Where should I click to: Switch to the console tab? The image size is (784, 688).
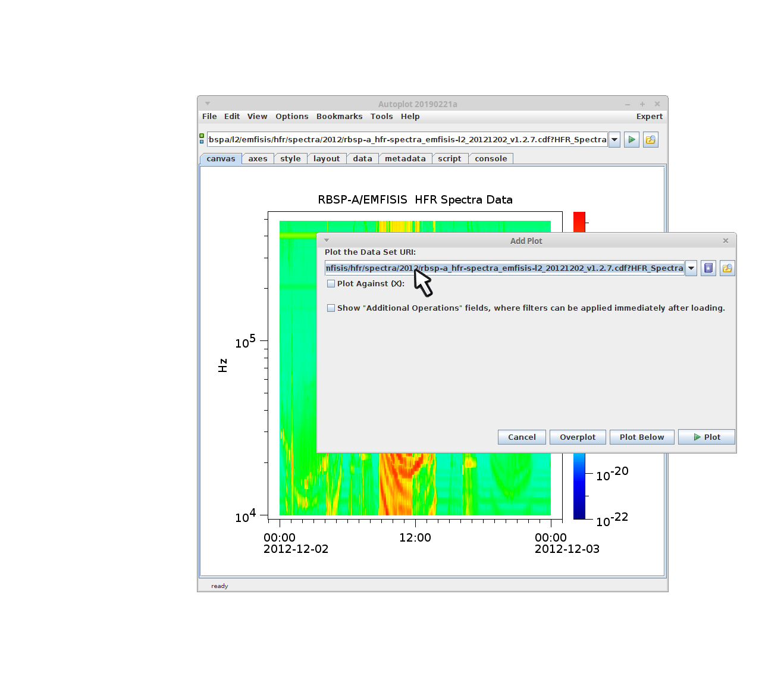pyautogui.click(x=491, y=159)
